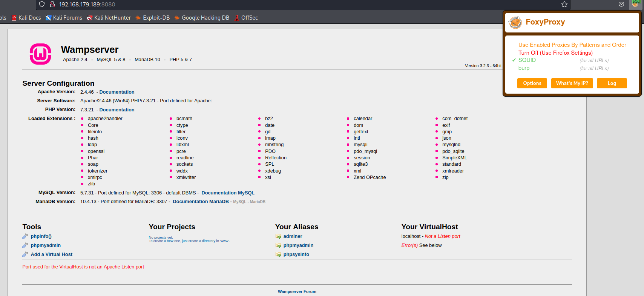This screenshot has height=296, width=644.
Task: Click the FoxyProxy toolbar extension icon
Action: [636, 4]
